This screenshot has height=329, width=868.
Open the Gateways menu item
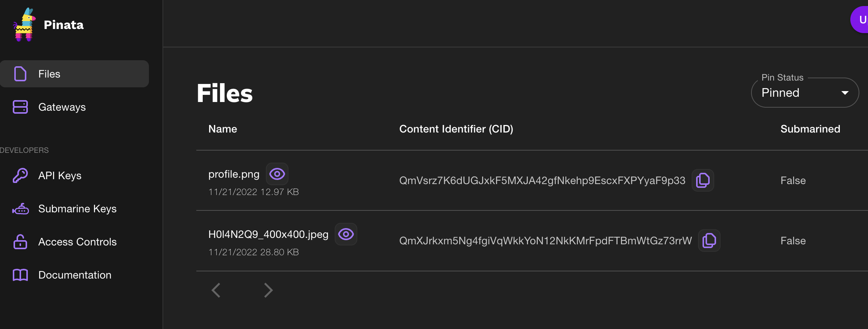pos(62,107)
